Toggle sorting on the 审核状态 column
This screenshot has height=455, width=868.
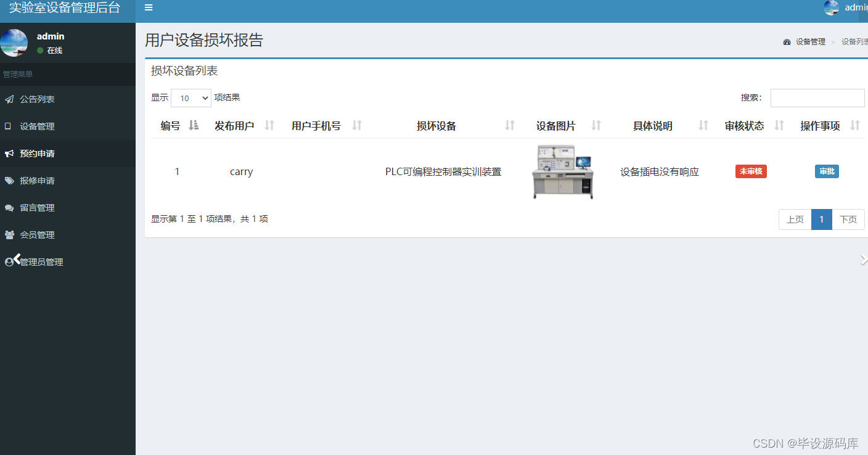(779, 125)
